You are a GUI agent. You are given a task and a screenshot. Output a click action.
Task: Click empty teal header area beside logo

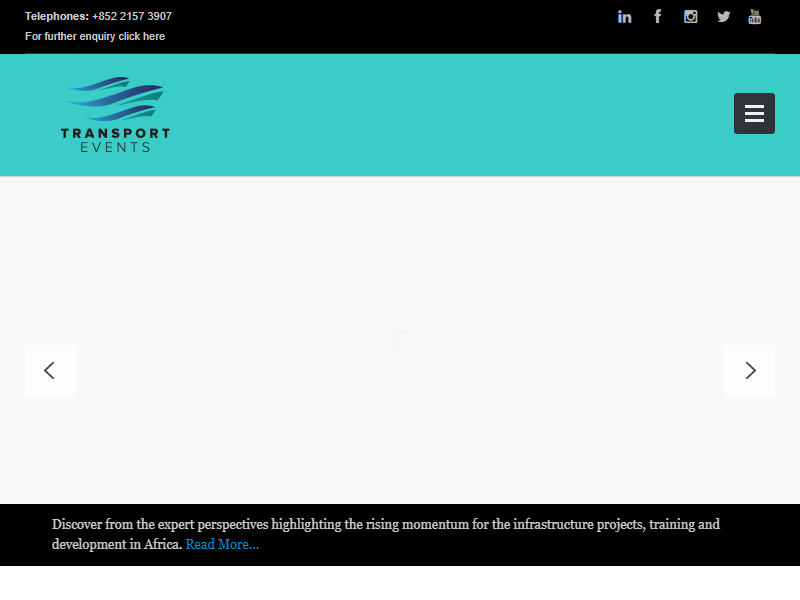(x=450, y=115)
